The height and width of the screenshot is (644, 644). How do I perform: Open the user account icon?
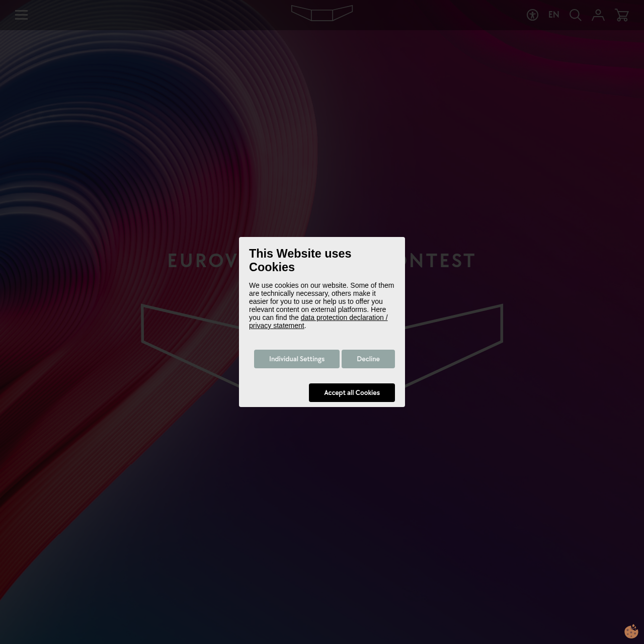(x=598, y=15)
